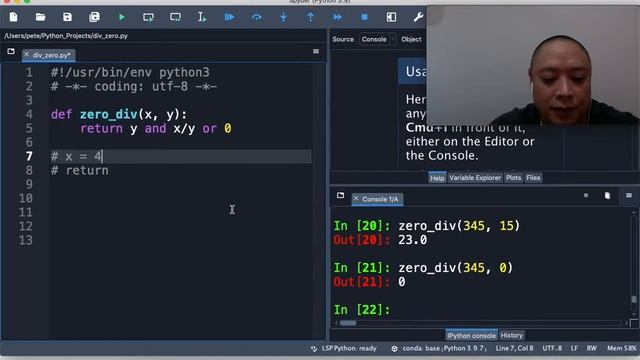Click the RW permissions indicator
The height and width of the screenshot is (360, 640).
point(592,349)
